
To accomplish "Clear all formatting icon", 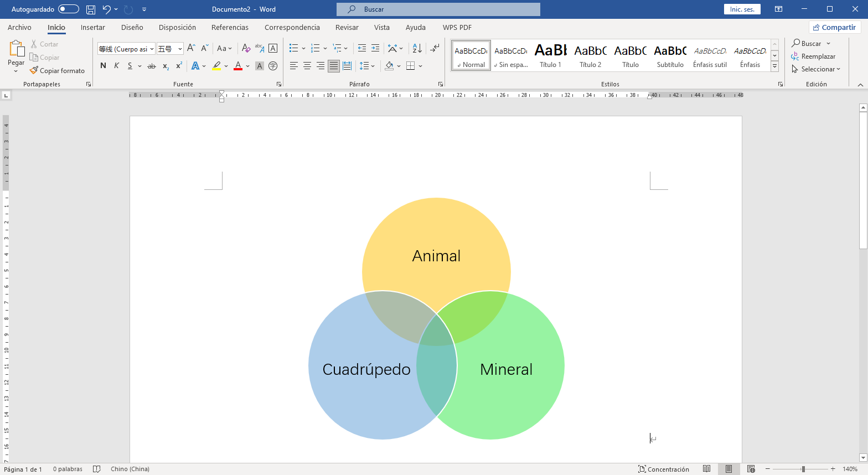I will (x=246, y=48).
